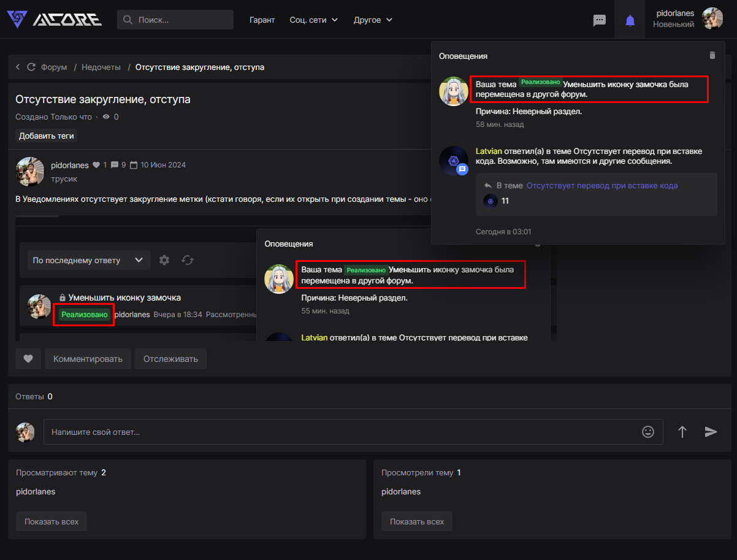Expand the Соц. сети dropdown menu
Image resolution: width=737 pixels, height=560 pixels.
click(x=314, y=20)
